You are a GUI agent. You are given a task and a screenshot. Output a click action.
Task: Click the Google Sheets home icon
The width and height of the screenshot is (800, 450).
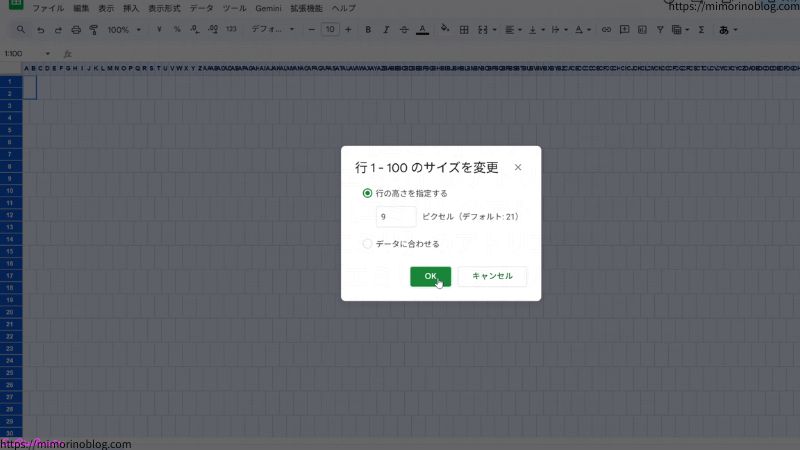coord(16,4)
